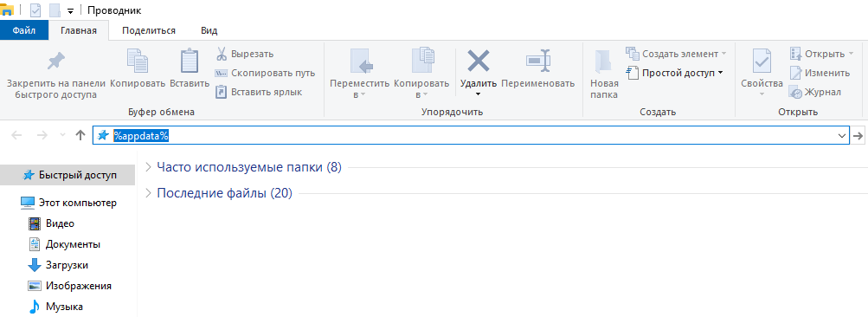
Task: Click the Вставить clipboard icon
Action: click(190, 61)
